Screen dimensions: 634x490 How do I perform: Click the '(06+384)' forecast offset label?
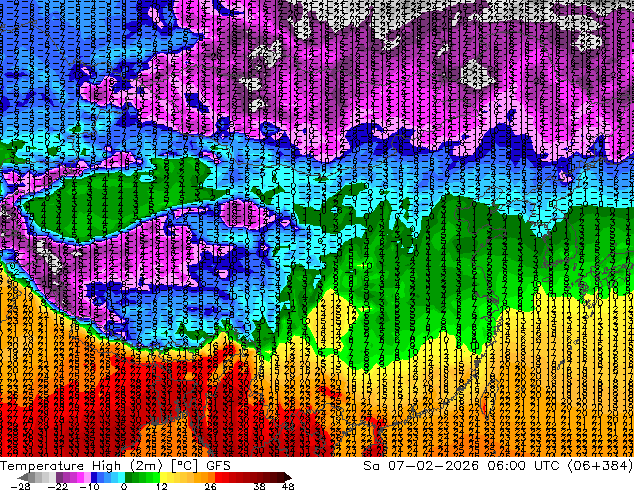point(600,466)
